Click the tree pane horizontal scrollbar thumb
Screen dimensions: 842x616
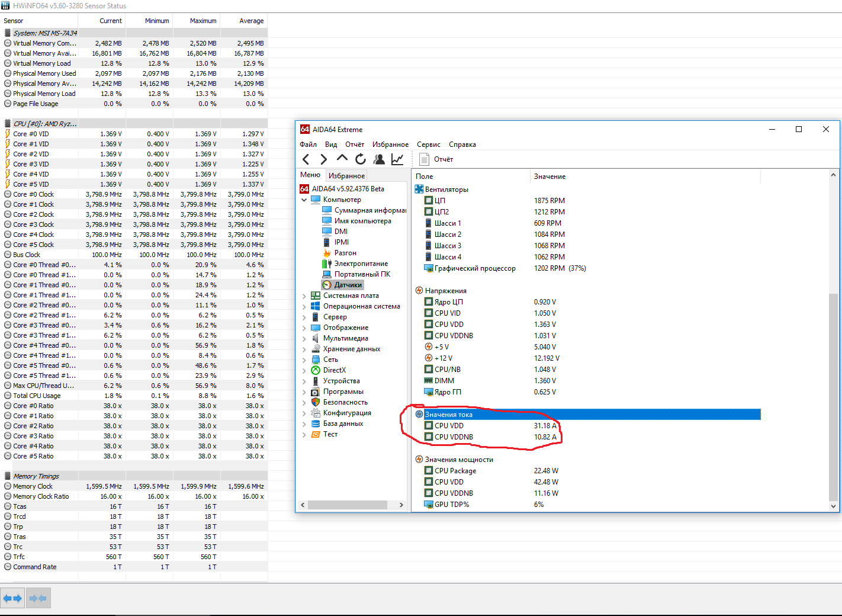348,505
